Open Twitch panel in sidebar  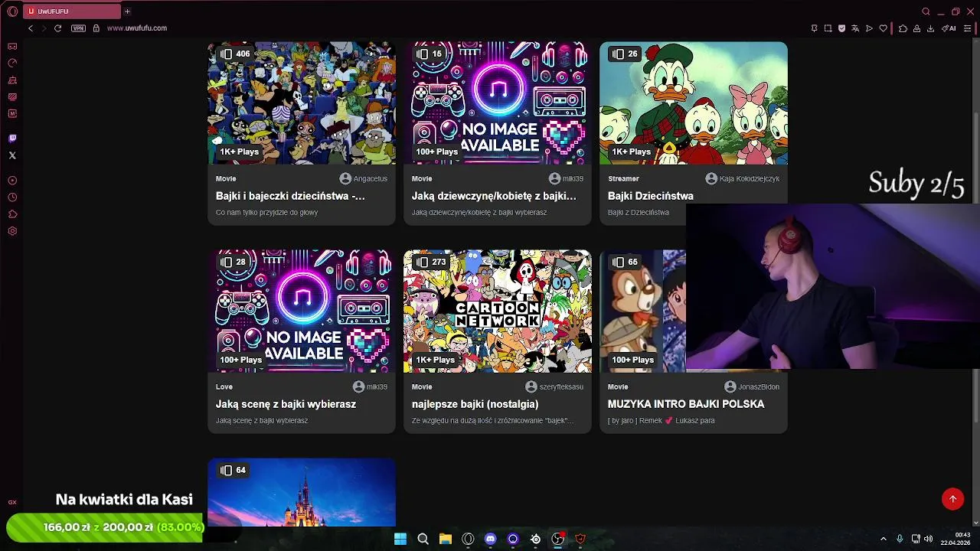(12, 139)
